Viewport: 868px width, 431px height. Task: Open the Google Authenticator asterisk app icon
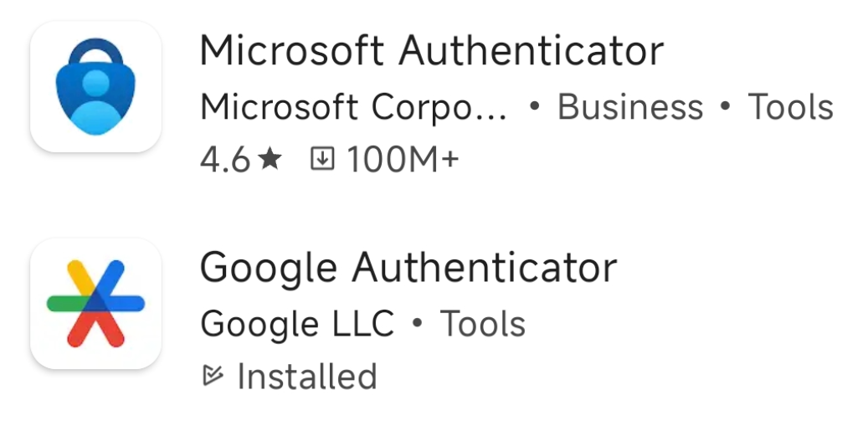tap(95, 304)
